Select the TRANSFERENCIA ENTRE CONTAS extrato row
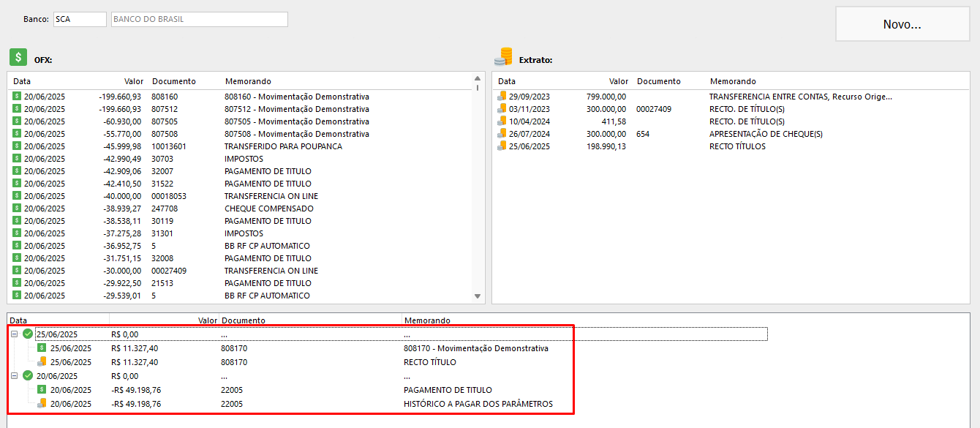The image size is (980, 428). (x=731, y=97)
